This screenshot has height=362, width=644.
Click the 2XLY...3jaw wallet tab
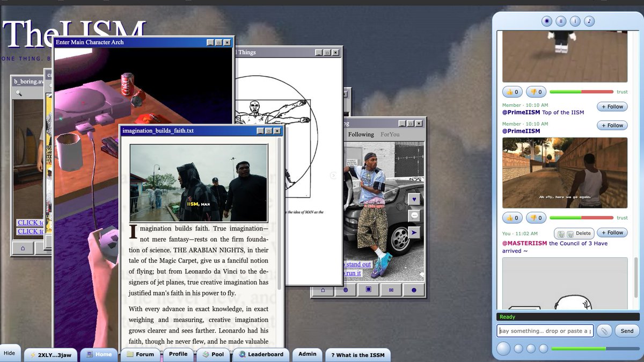(51, 355)
